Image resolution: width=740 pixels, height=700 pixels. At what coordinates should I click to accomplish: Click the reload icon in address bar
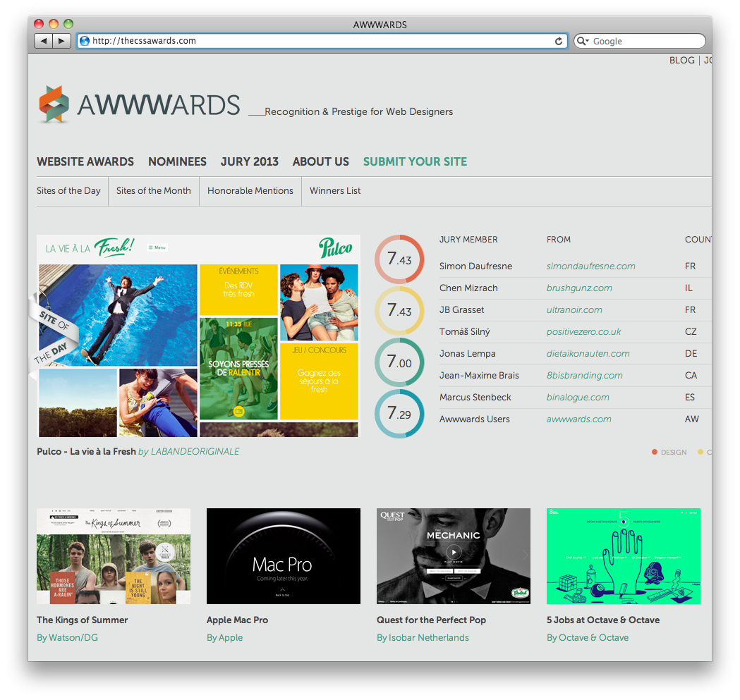(x=558, y=41)
